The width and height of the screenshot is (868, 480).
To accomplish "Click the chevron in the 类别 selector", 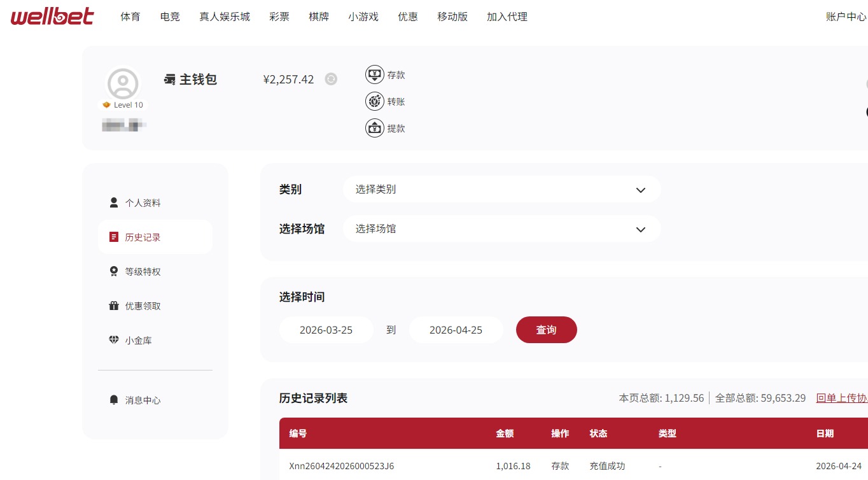I will pyautogui.click(x=641, y=190).
